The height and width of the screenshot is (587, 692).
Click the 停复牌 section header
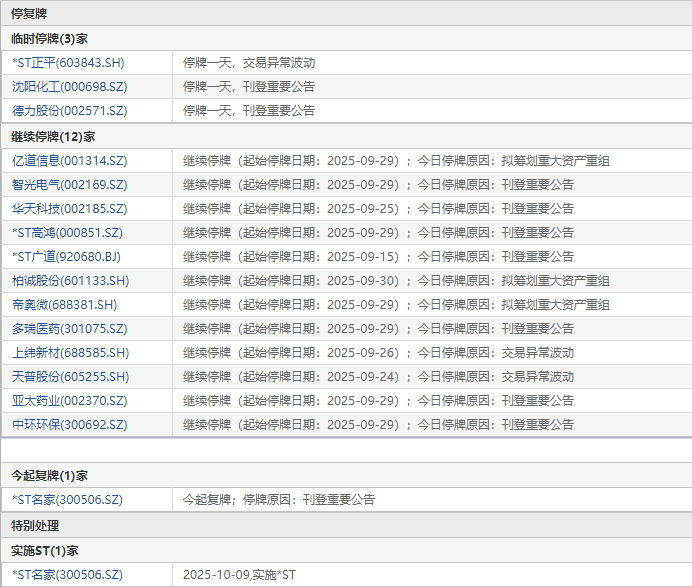point(29,13)
